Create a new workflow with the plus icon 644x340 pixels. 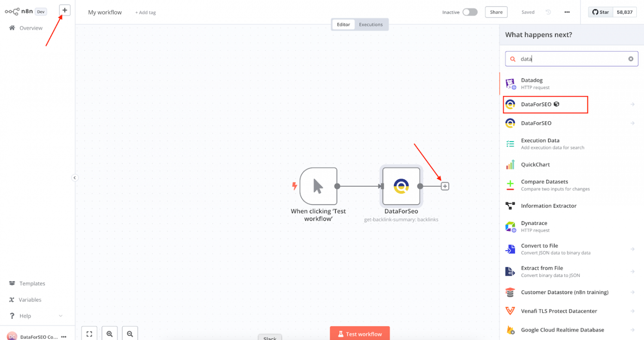tap(64, 10)
